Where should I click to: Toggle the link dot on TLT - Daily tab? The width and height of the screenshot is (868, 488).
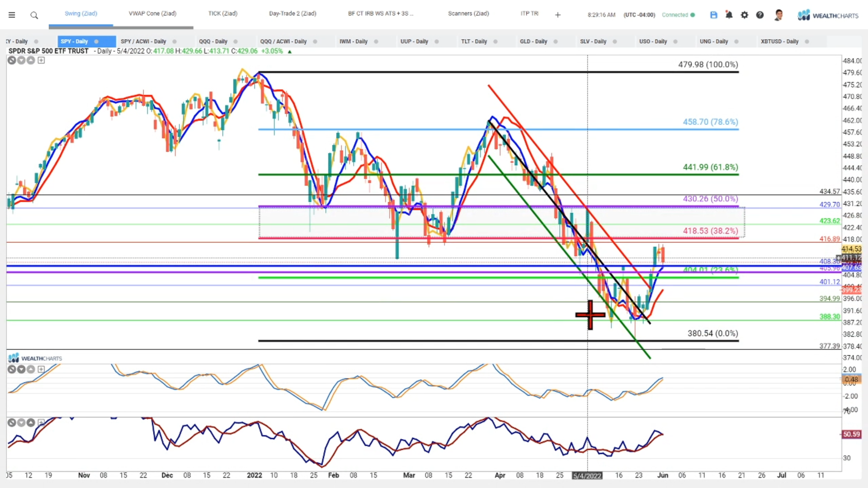[x=495, y=42]
